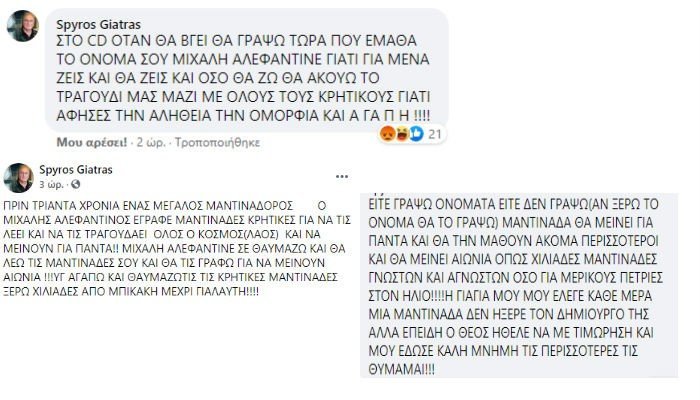
Task: Click the post text starting "ΠΡΙΝ ΤΡΙΑΝΤΑ ΧΡΟΝΙΑ"
Action: coord(177,249)
